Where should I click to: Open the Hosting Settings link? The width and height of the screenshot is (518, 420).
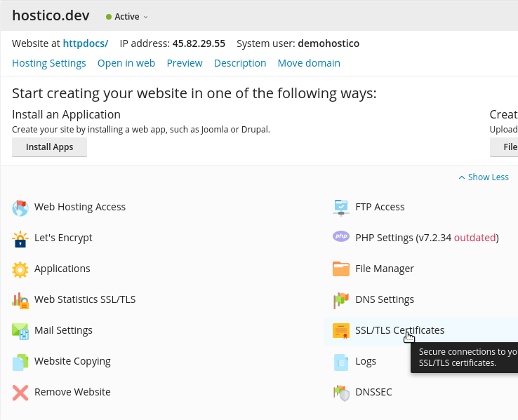pyautogui.click(x=49, y=63)
